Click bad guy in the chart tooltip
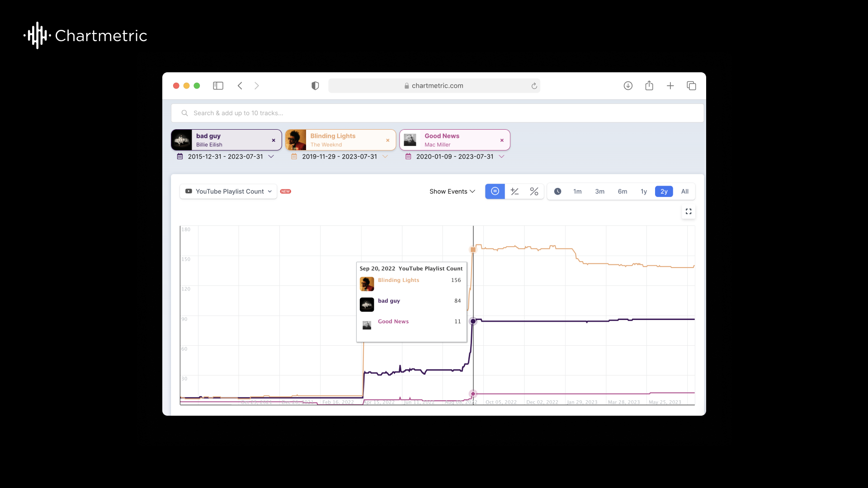The image size is (868, 488). [x=389, y=301]
